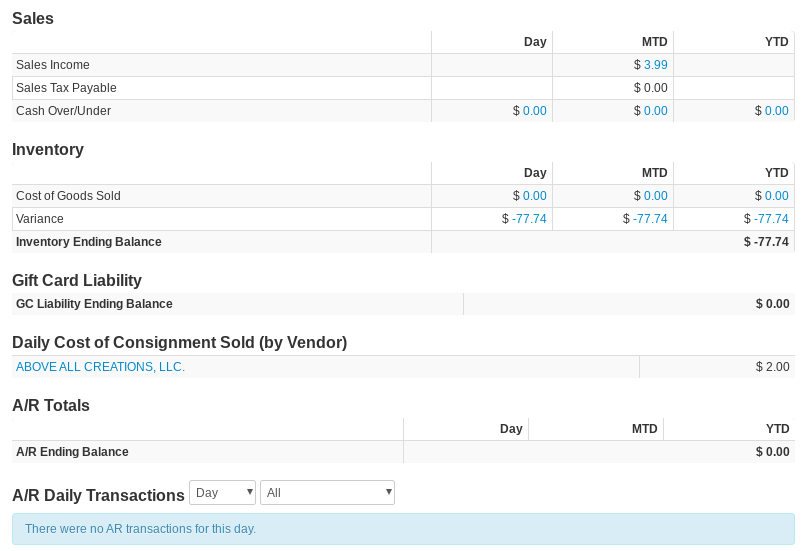Screen dimensions: 802x551
Task: Open the A/R transactions All filter dropdown
Action: point(327,493)
